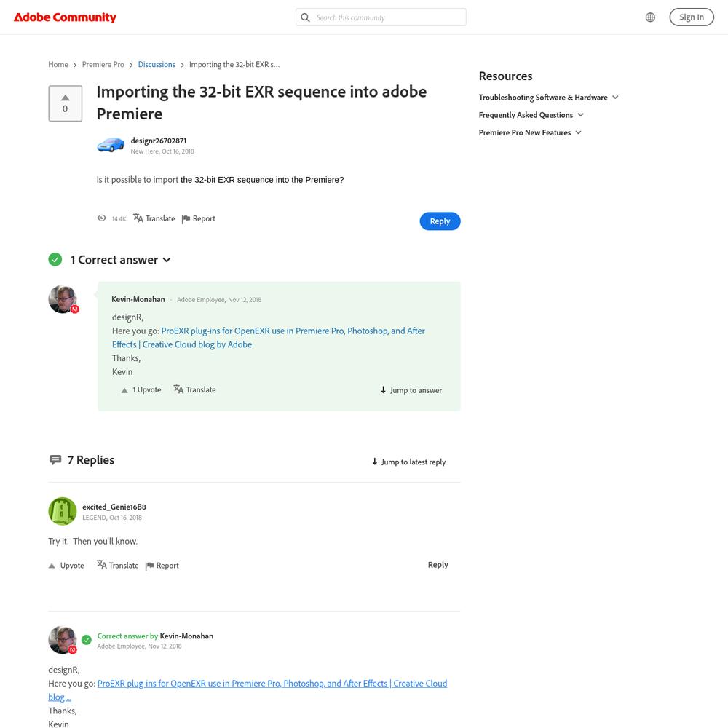Click designr26702871's blue car avatar
728x728 pixels.
111,145
